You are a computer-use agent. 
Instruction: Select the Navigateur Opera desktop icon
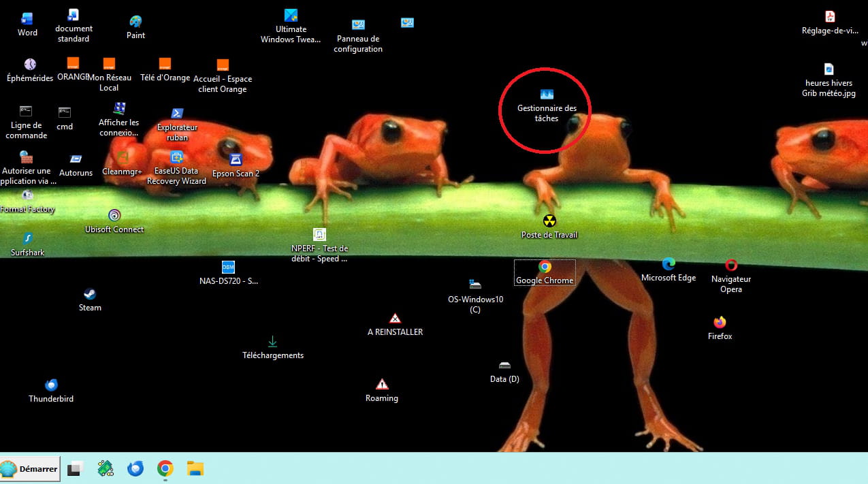(x=730, y=265)
